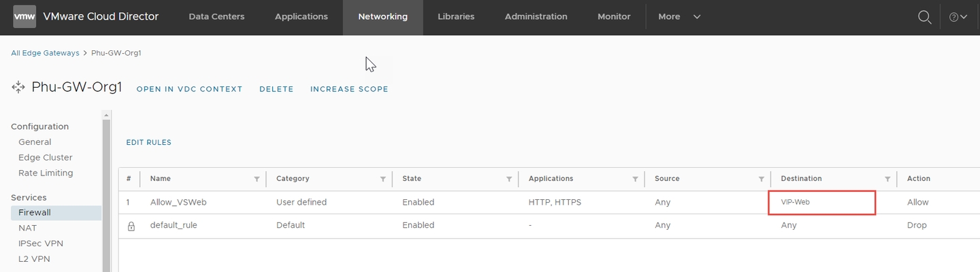Filter the Destination column

click(887, 179)
